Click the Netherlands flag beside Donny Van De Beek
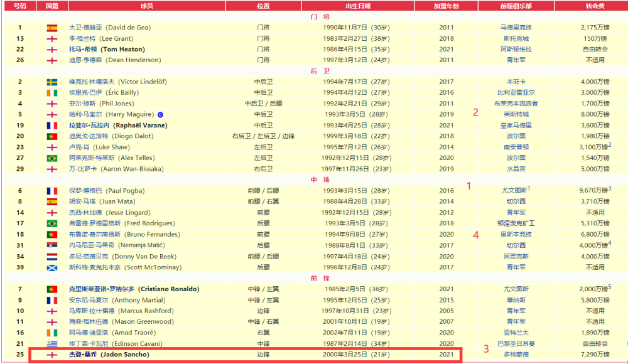 (52, 257)
